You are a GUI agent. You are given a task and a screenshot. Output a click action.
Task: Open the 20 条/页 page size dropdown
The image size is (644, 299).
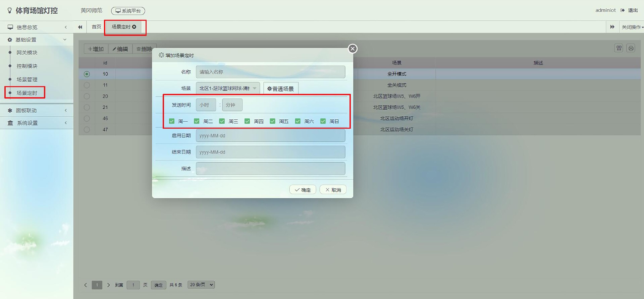point(201,285)
